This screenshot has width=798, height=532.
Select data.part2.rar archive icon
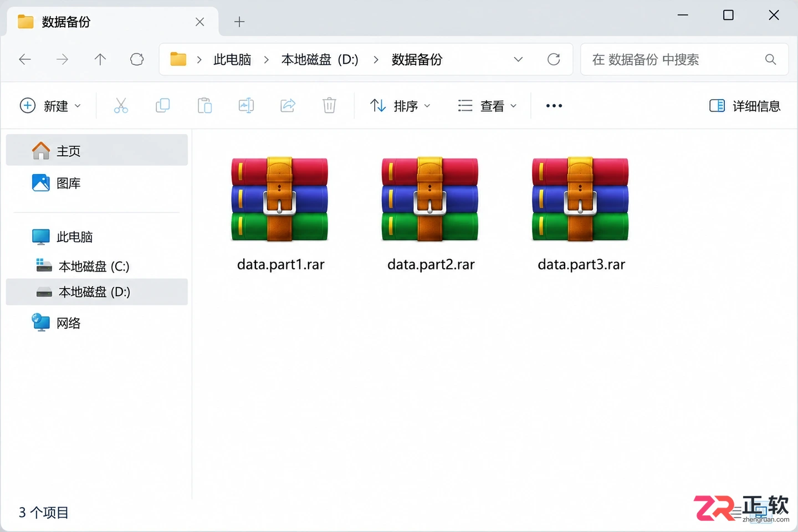pos(430,199)
